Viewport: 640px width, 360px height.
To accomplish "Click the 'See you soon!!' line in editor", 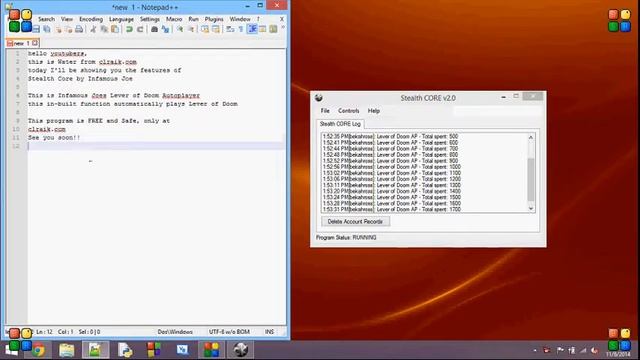I will [54, 138].
